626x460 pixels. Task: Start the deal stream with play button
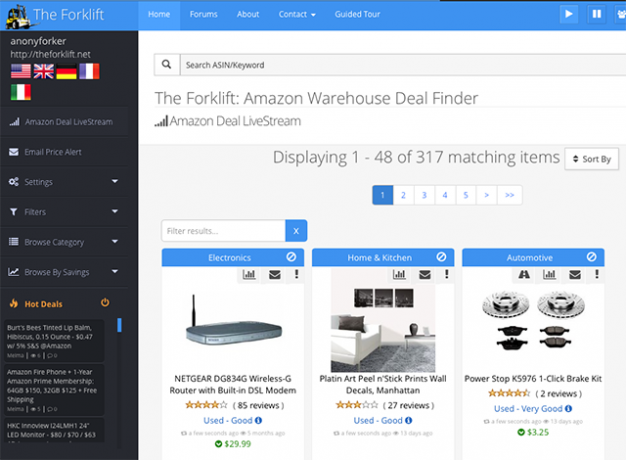[x=568, y=14]
